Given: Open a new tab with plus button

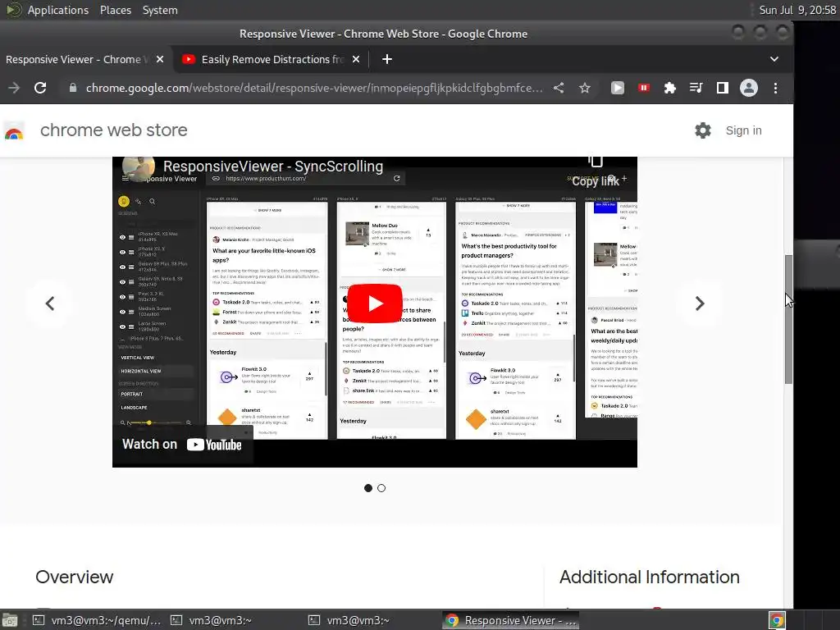Looking at the screenshot, I should (387, 59).
